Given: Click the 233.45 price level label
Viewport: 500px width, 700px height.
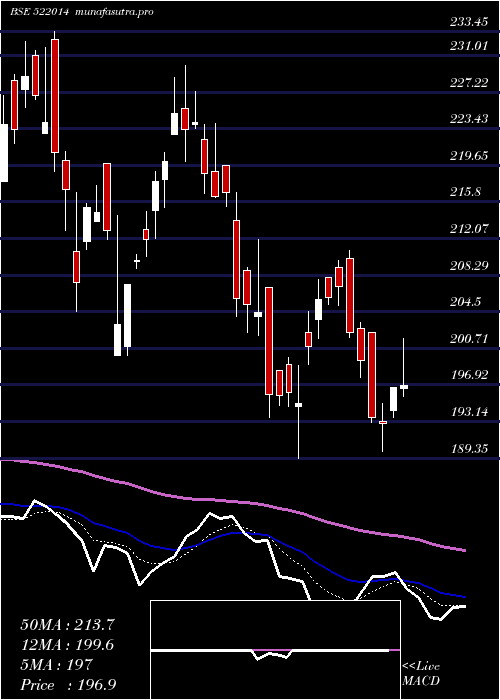Looking at the screenshot, I should coord(467,21).
